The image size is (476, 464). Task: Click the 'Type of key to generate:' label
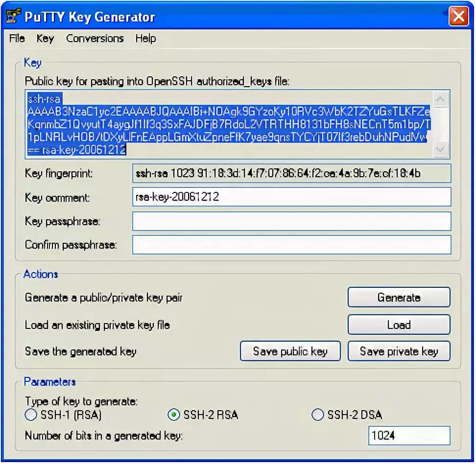(x=81, y=401)
